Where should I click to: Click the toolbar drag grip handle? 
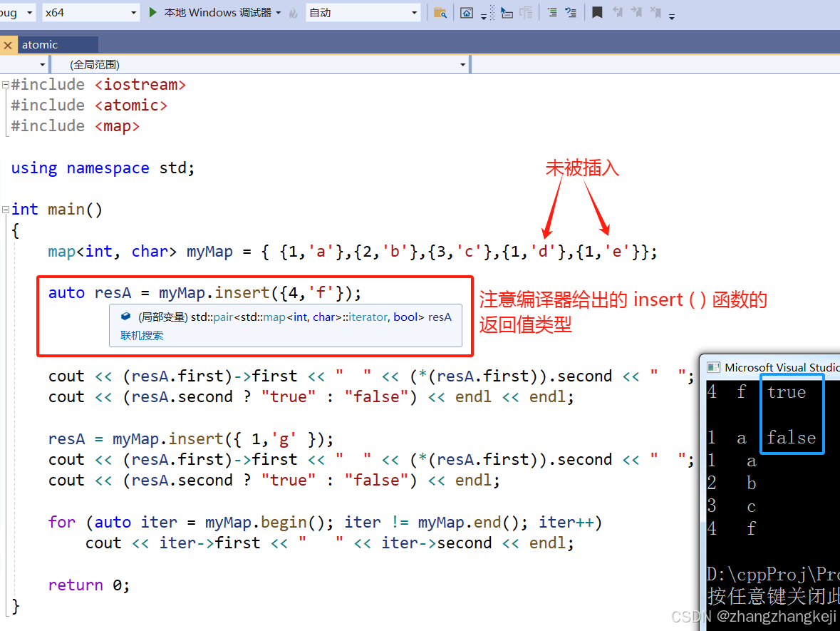point(492,13)
